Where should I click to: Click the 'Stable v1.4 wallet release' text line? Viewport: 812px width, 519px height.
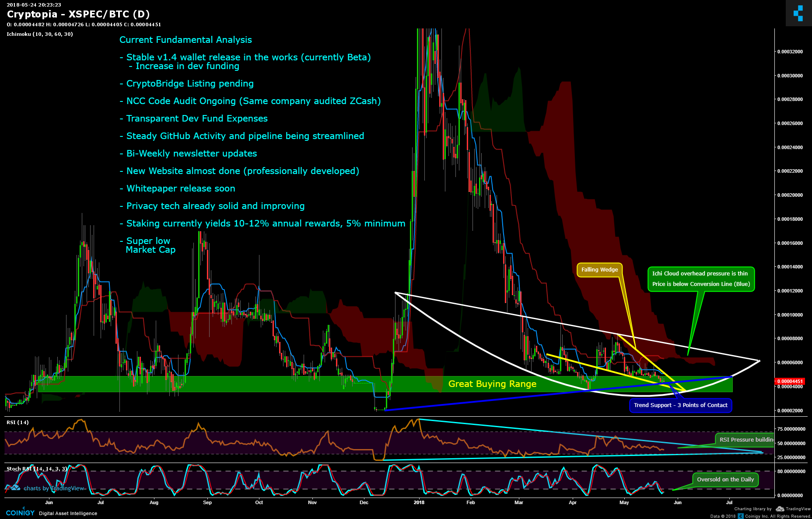pyautogui.click(x=245, y=57)
